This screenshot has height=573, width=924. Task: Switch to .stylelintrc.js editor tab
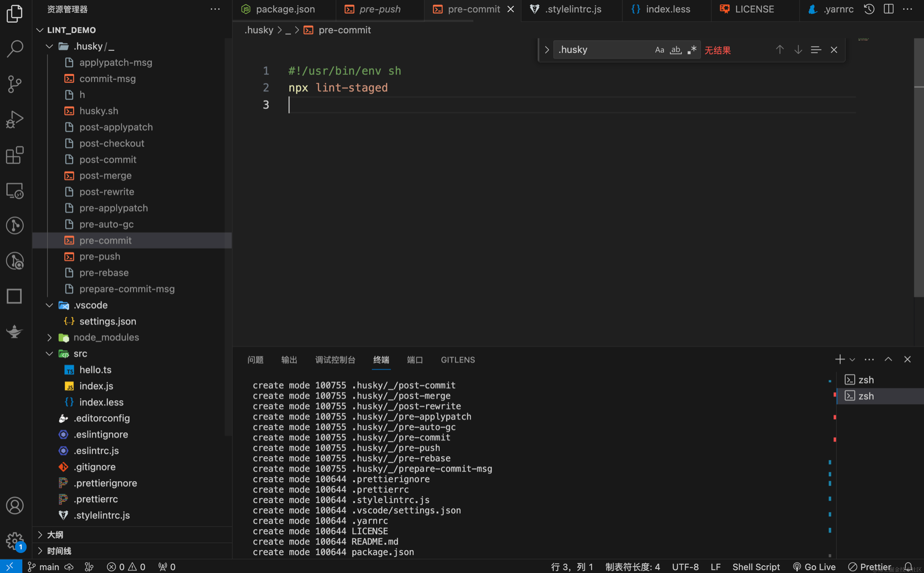click(571, 9)
